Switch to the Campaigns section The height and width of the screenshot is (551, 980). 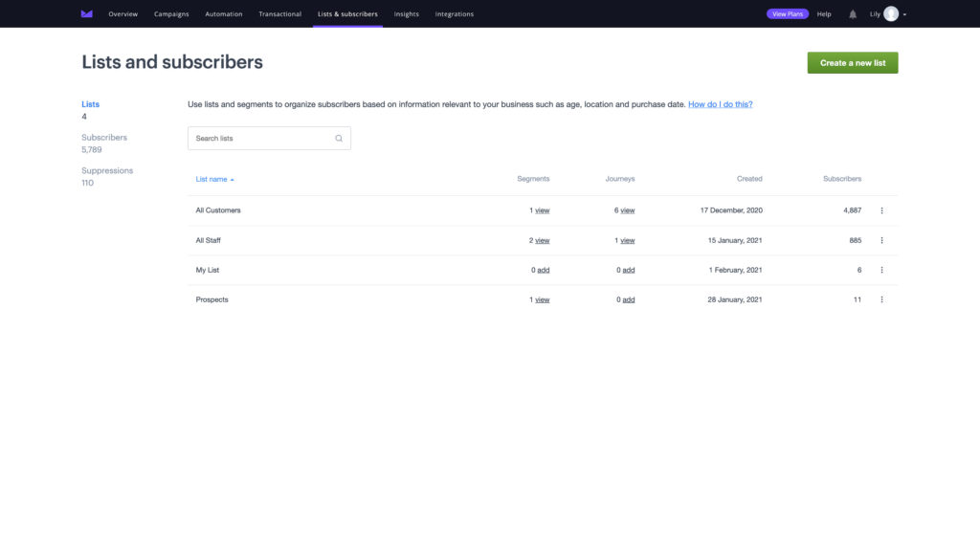click(171, 13)
